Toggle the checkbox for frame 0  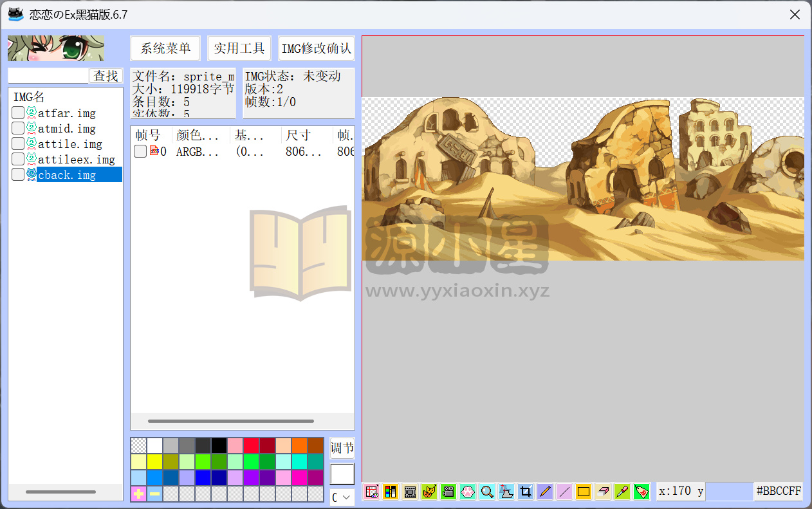pyautogui.click(x=140, y=151)
